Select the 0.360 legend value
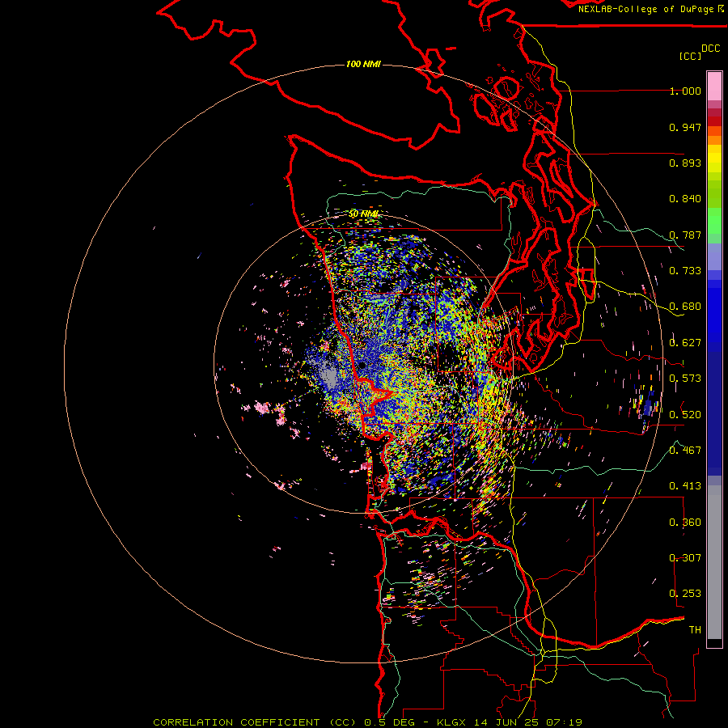Screen dimensions: 728x728 coord(685,523)
